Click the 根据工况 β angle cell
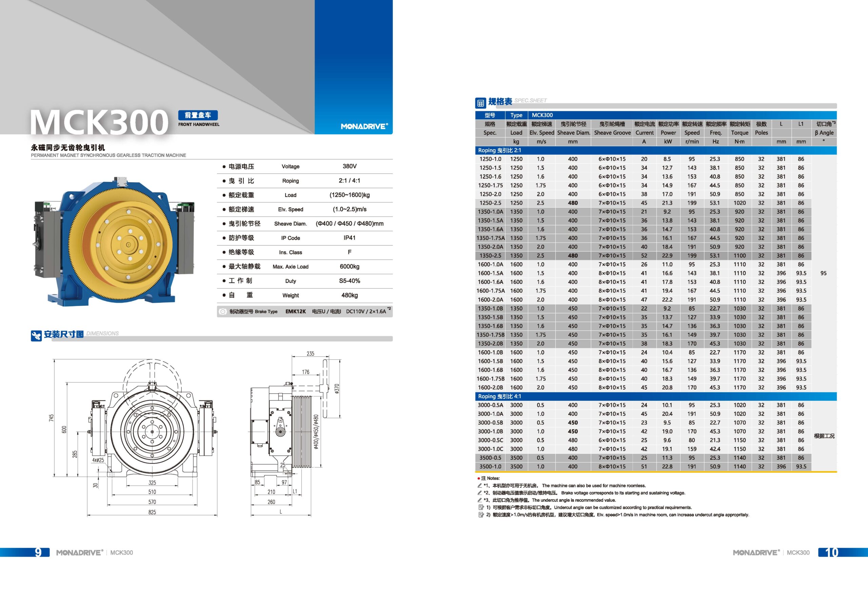This screenshot has width=868, height=589. [824, 436]
